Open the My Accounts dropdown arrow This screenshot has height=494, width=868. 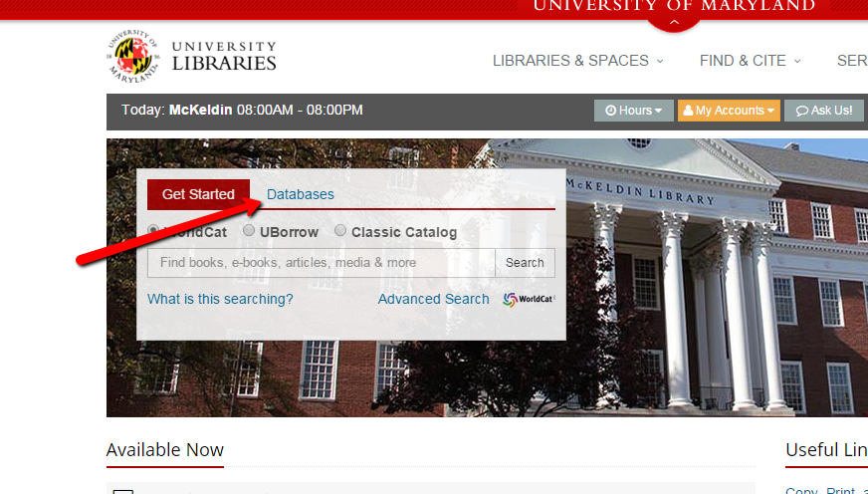point(770,111)
